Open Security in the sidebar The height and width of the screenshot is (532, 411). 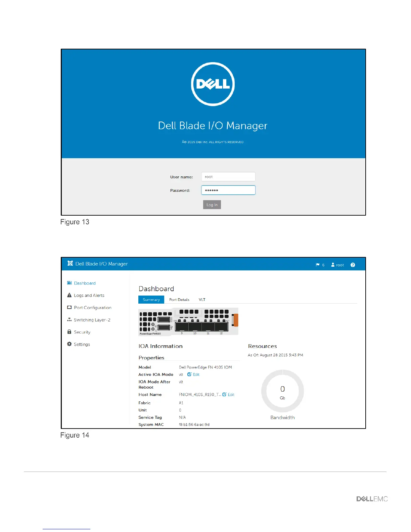pos(82,332)
